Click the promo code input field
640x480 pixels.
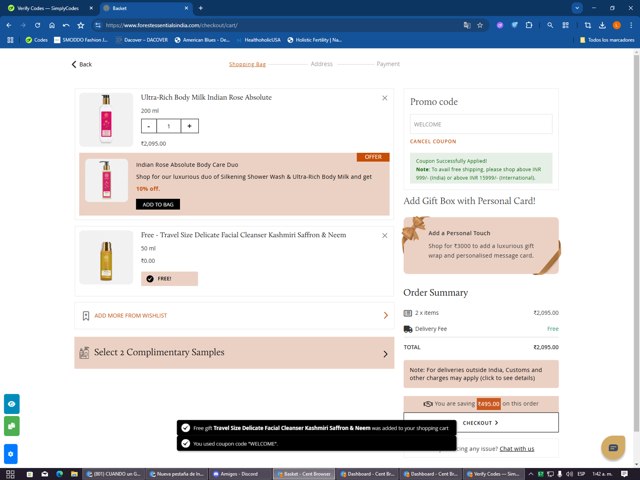(481, 124)
